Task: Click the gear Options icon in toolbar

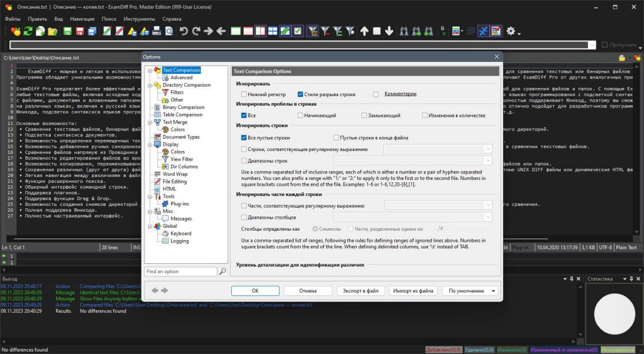Action: point(511,31)
